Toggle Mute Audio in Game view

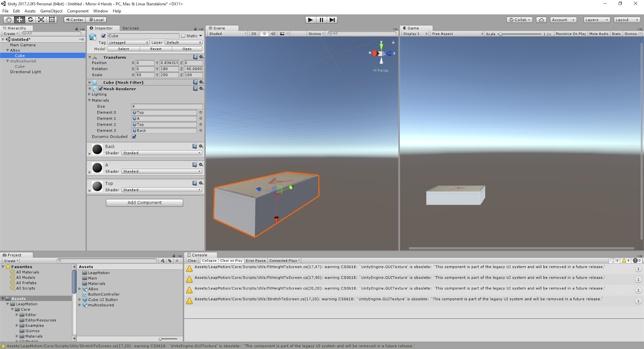click(x=599, y=34)
